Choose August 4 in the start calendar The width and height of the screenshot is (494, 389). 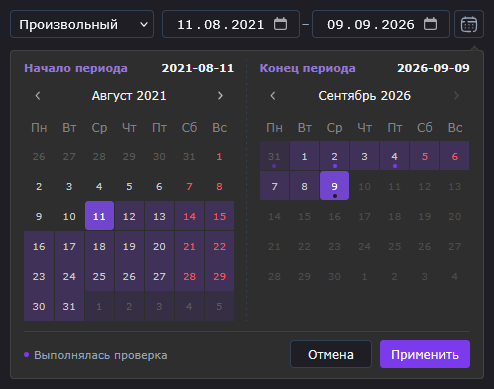(99, 186)
